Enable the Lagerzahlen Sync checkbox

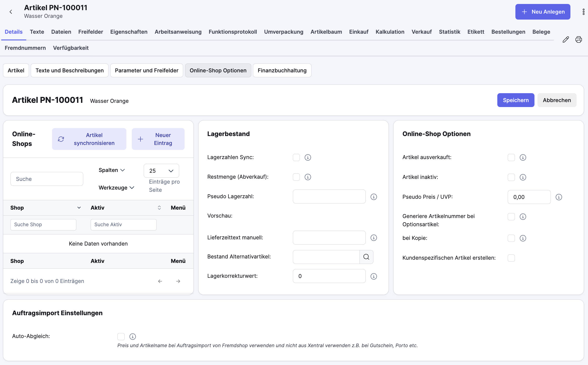coord(296,157)
